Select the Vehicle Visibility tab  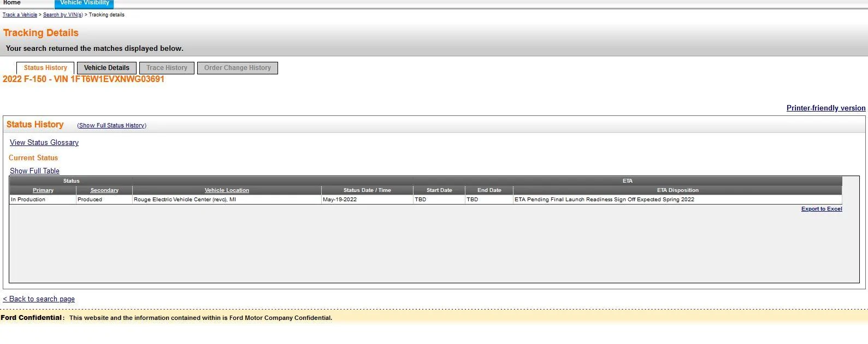click(x=84, y=3)
